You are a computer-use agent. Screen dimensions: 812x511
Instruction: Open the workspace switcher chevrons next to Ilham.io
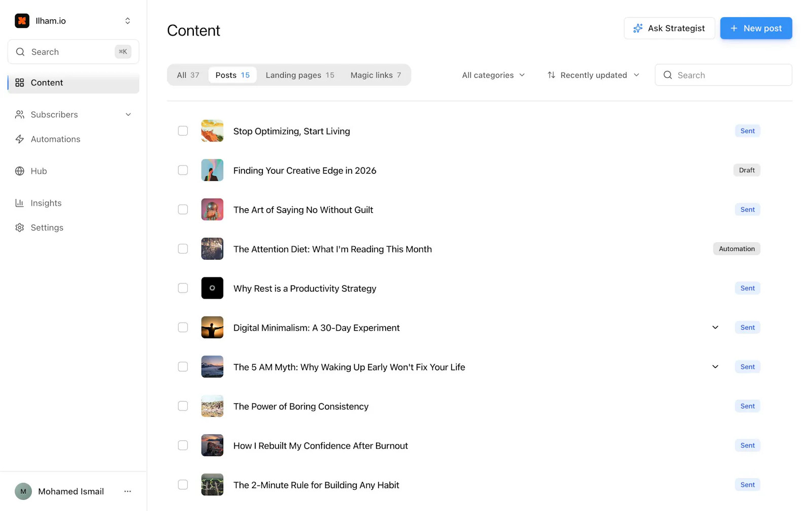tap(127, 21)
